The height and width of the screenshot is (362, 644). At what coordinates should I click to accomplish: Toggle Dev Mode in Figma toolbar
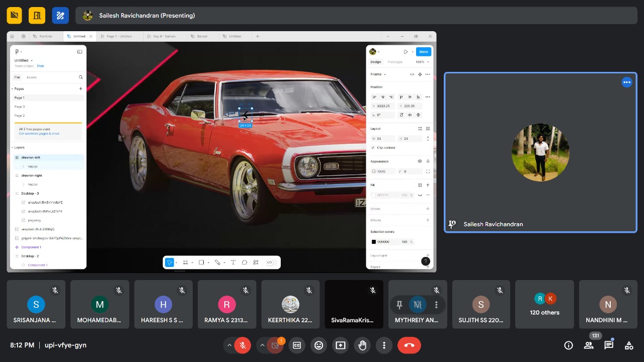(x=270, y=262)
